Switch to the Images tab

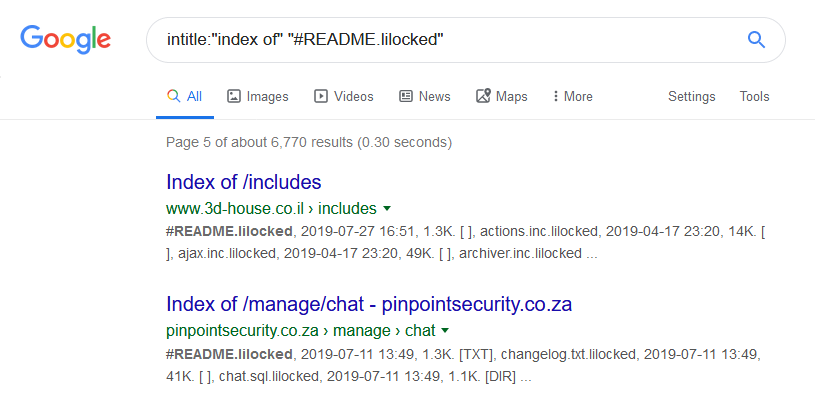(x=267, y=97)
